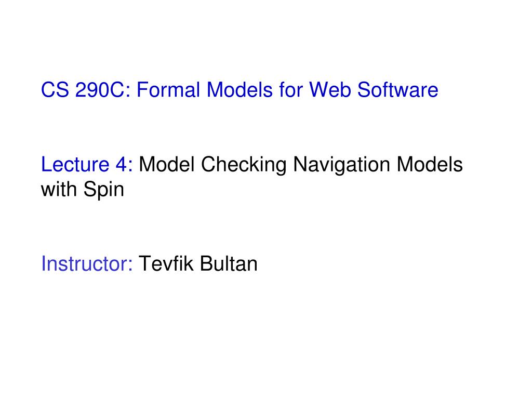Click the word "Checking" in the lecture title

(x=244, y=165)
